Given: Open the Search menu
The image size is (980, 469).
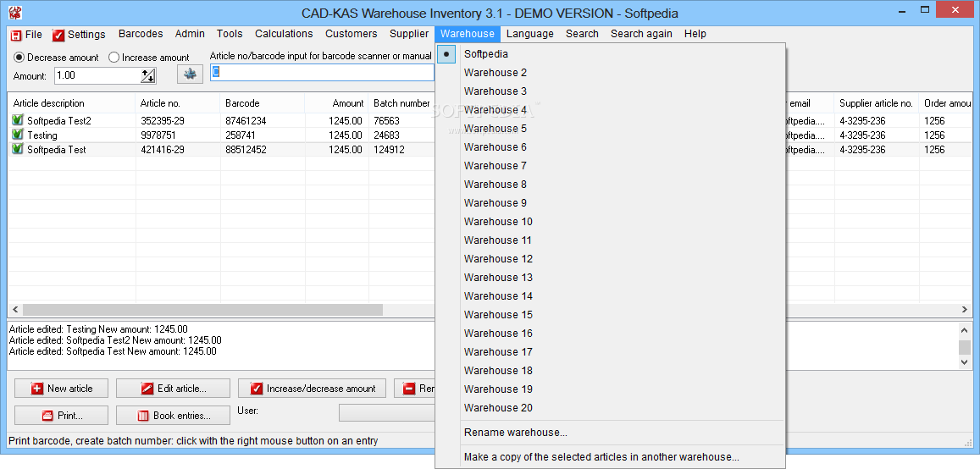Looking at the screenshot, I should point(582,34).
